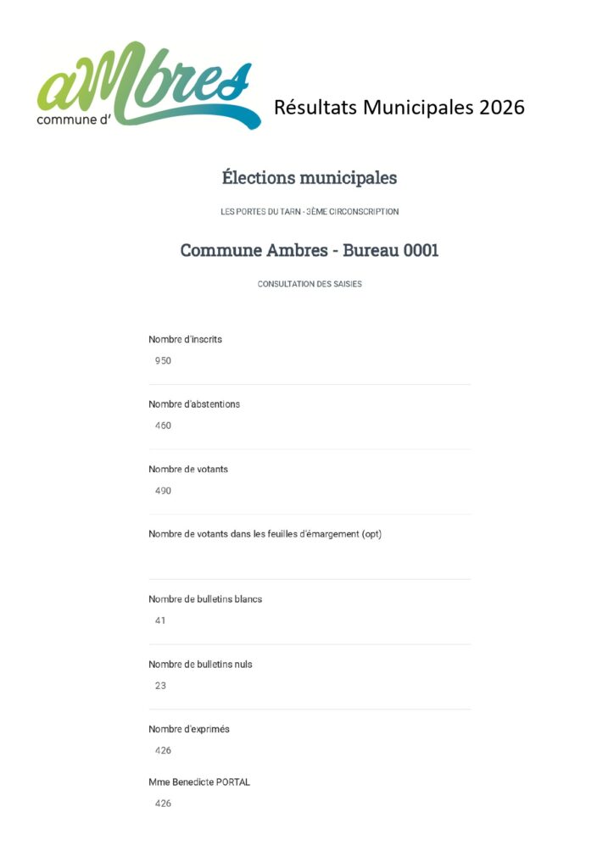This screenshot has width=614, height=868.
Task: Select the bulletins nuls value 23
Action: 160,686
